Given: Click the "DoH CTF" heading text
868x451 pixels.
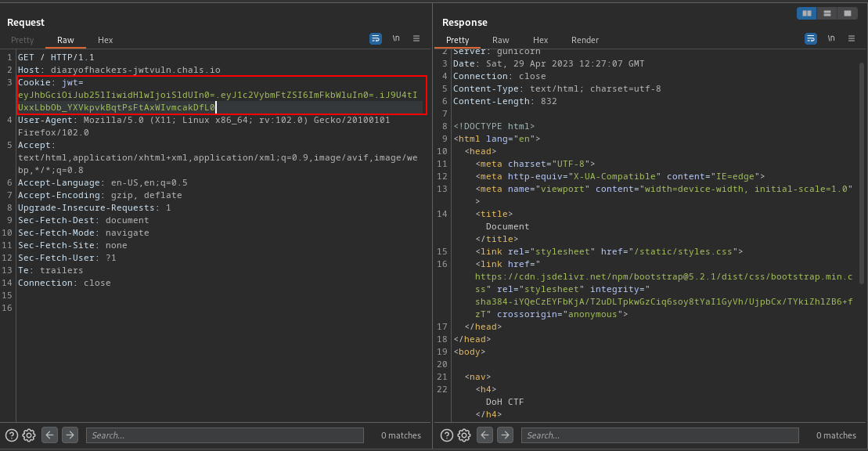Looking at the screenshot, I should 504,401.
